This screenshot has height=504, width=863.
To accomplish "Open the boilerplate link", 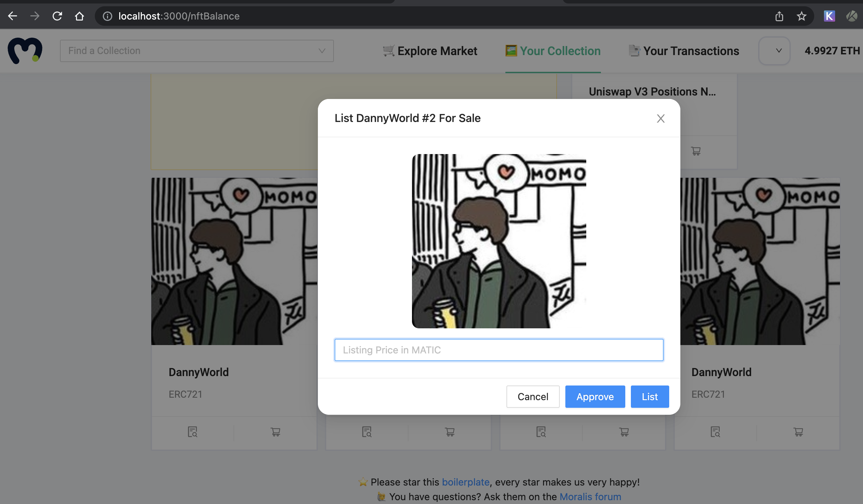I will pyautogui.click(x=466, y=482).
